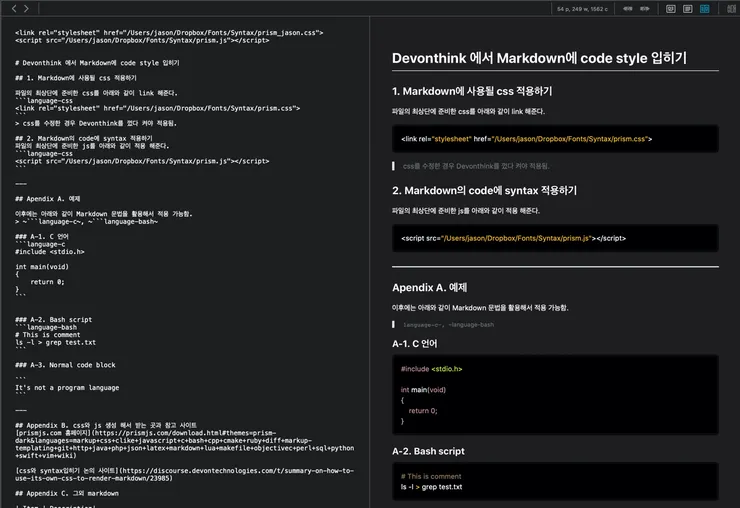Click '#include <stdio.h>' in the source editor
The image size is (740, 508).
50,252
